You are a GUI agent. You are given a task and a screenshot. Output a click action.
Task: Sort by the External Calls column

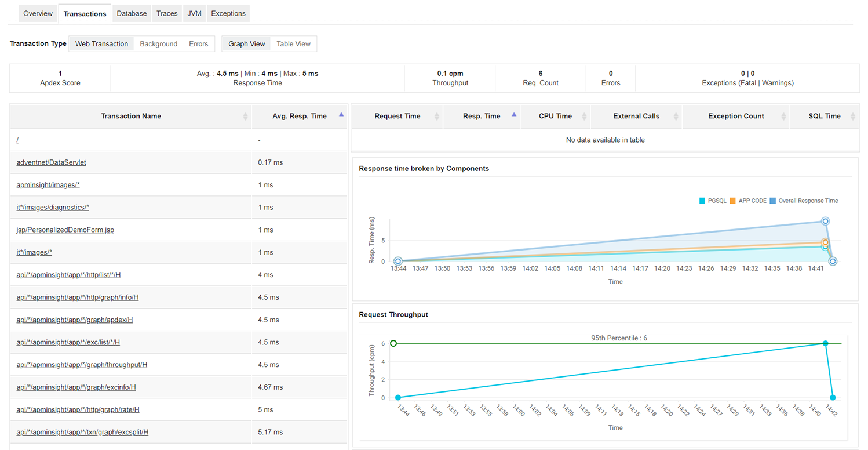[x=676, y=117]
